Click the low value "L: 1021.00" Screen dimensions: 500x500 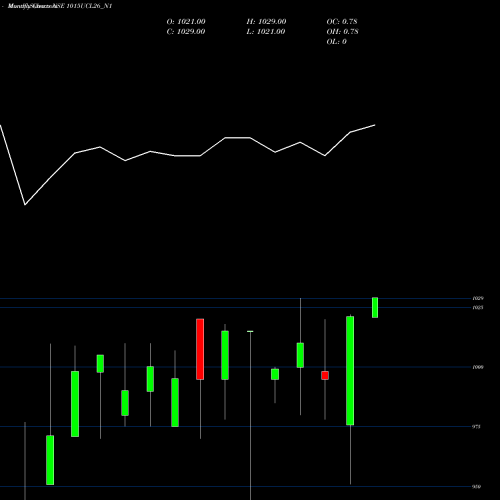point(266,32)
